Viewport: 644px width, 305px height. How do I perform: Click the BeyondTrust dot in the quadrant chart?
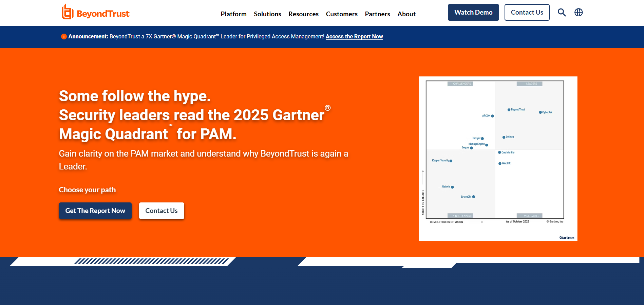[509, 110]
